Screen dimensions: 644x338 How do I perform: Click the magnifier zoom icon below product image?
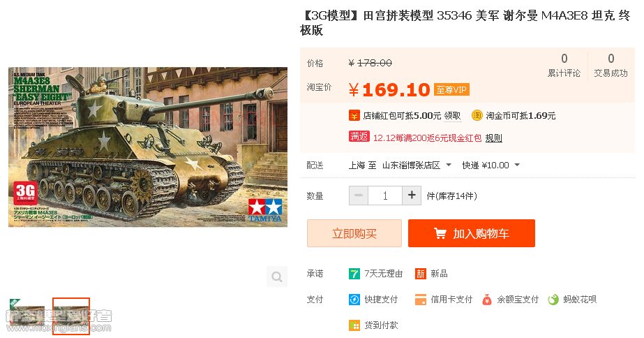(277, 277)
